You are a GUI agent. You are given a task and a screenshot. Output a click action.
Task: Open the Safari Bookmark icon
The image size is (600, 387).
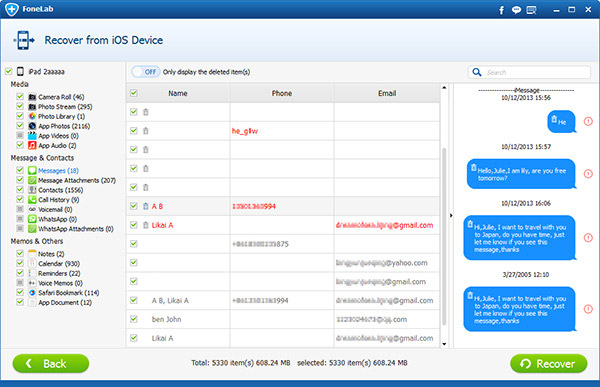32,292
